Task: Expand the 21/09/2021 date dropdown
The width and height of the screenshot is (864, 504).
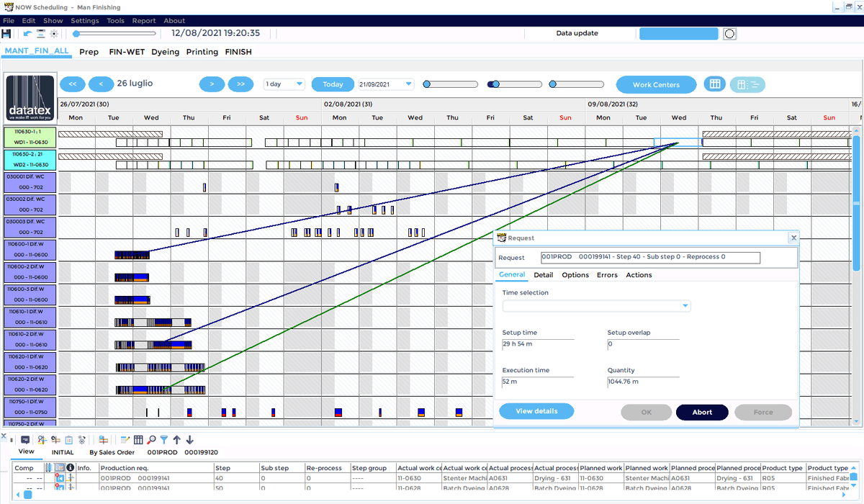Action: point(409,84)
